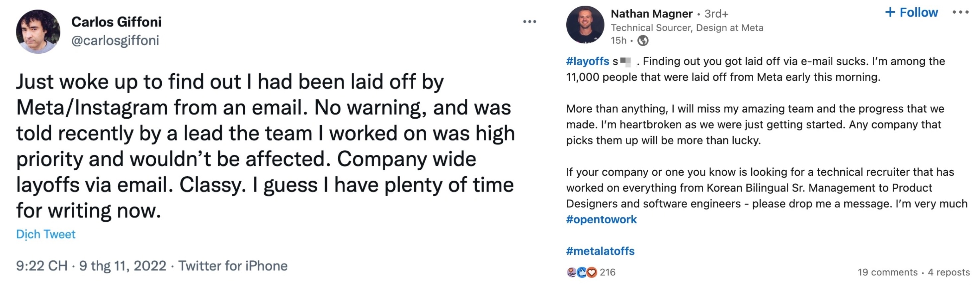Open the #metalatoffs hashtag
The image size is (980, 285).
point(600,251)
